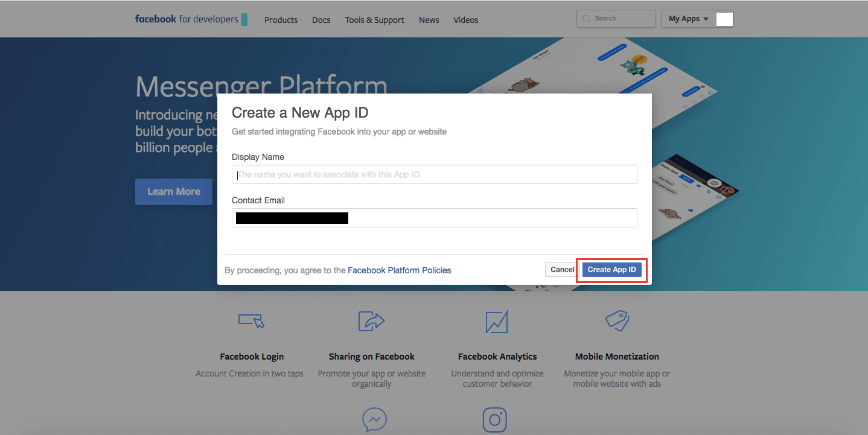The image size is (868, 435).
Task: Click the Messenger bubble icon
Action: [374, 420]
